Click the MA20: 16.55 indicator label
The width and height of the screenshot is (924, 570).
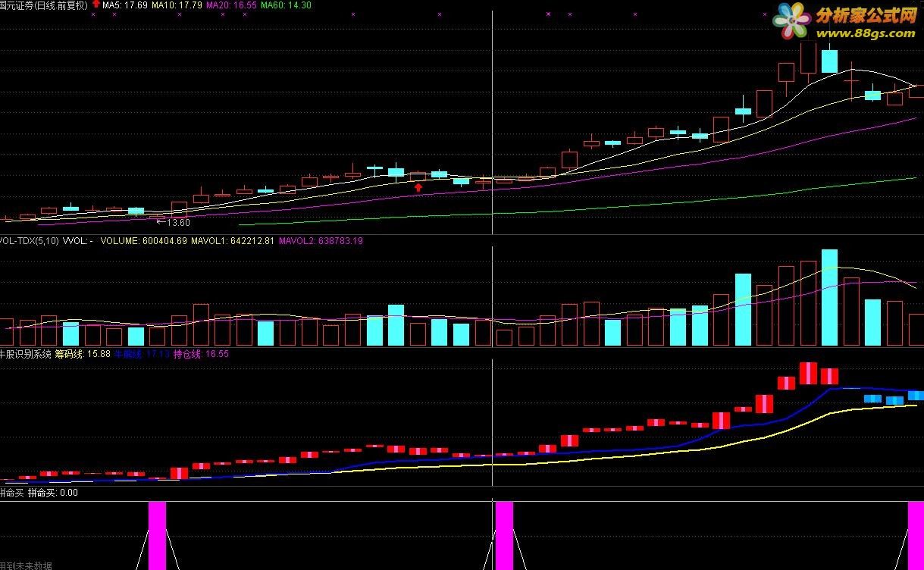(231, 5)
